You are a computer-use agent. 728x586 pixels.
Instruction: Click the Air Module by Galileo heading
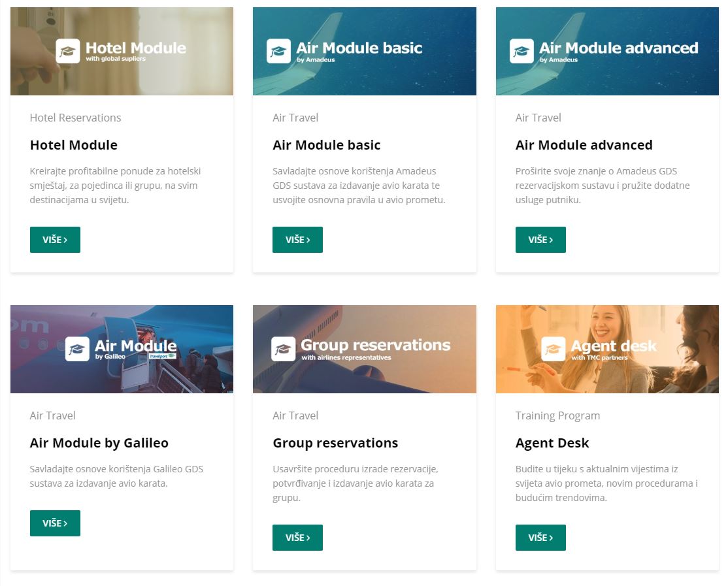coord(99,443)
